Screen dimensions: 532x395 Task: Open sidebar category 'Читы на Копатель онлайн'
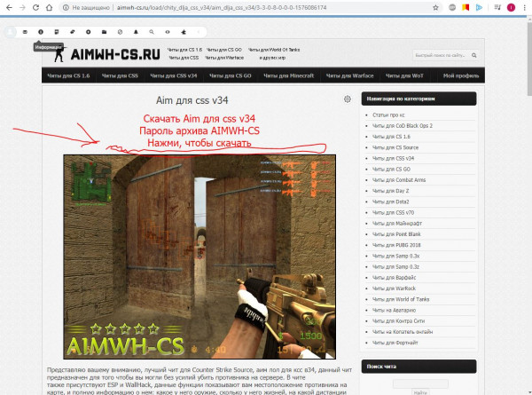[x=403, y=332]
